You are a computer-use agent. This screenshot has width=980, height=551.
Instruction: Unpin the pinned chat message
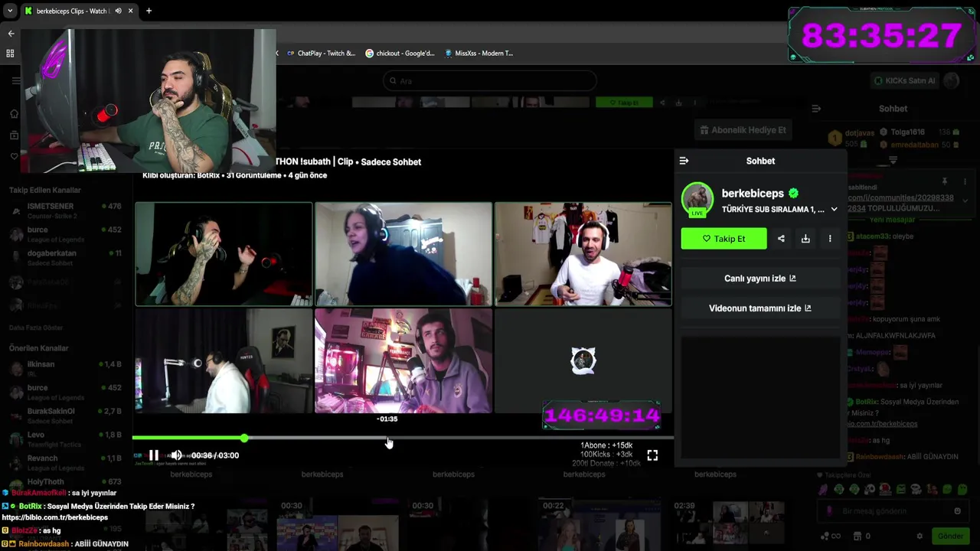[x=945, y=181]
